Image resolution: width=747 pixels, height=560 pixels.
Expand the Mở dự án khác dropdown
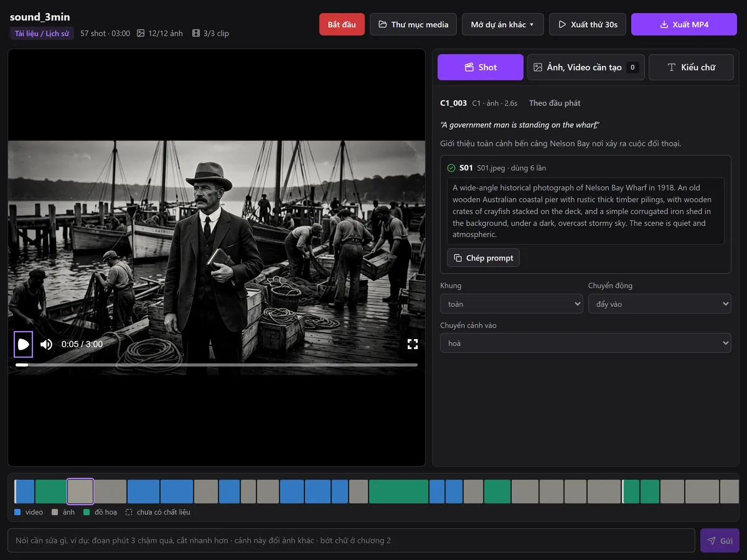pos(503,24)
